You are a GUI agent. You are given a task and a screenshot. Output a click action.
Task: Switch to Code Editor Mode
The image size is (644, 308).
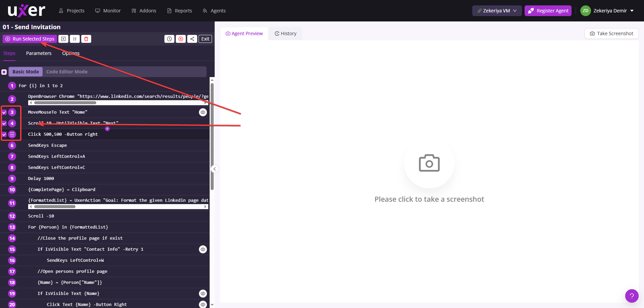pos(67,72)
